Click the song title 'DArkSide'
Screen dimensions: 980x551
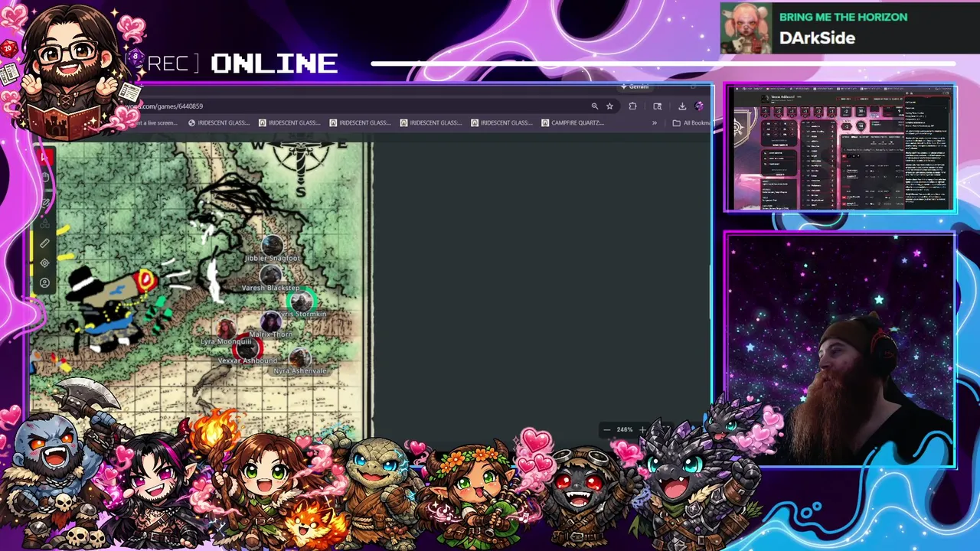click(817, 38)
